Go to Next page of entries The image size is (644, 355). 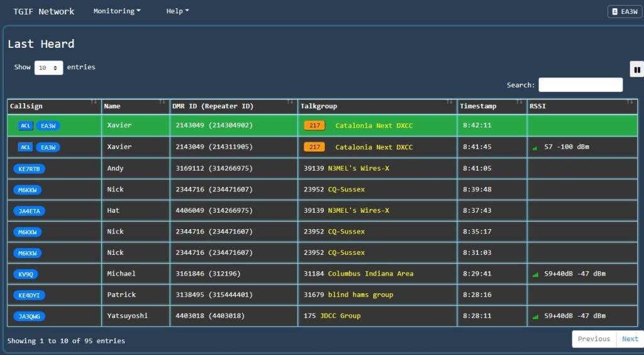[630, 339]
